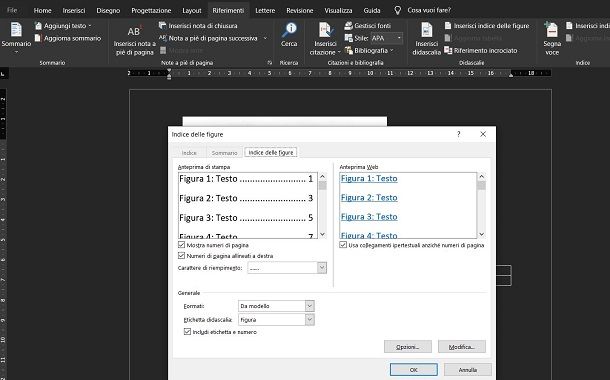Click print preview scroll down arrow
This screenshot has height=380, width=610.
(323, 234)
